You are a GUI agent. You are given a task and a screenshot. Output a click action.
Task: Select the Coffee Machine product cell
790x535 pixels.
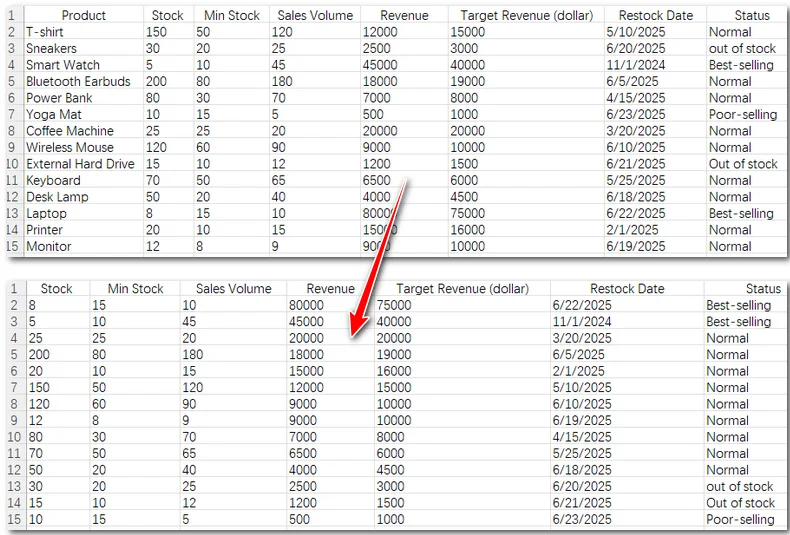coord(84,131)
